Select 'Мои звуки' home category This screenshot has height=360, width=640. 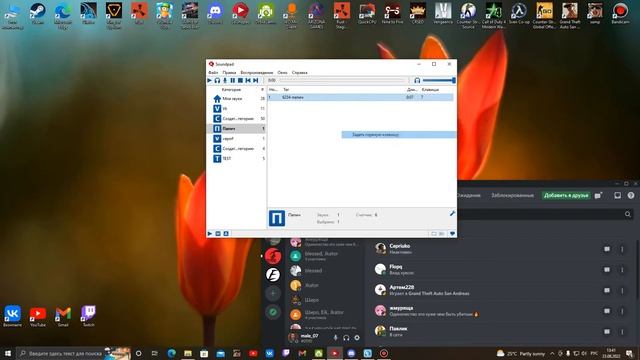coord(237,99)
